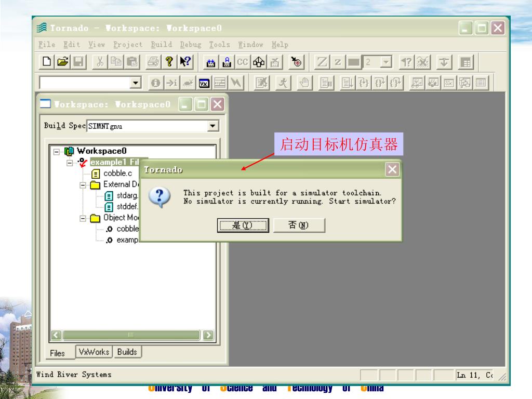
Task: Select the cobble object module item
Action: [128, 229]
